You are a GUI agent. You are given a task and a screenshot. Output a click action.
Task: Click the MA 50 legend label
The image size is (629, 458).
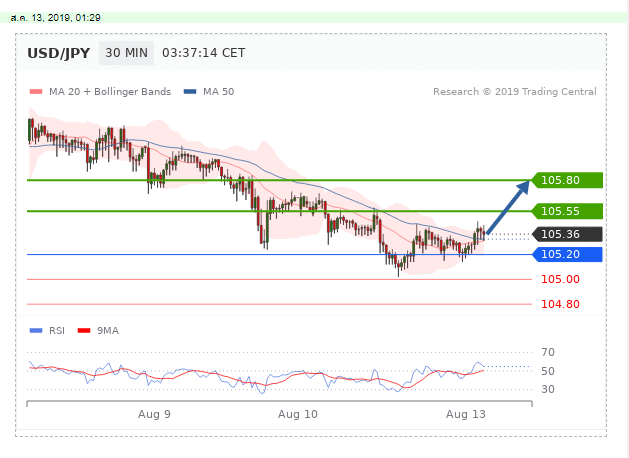pyautogui.click(x=218, y=92)
